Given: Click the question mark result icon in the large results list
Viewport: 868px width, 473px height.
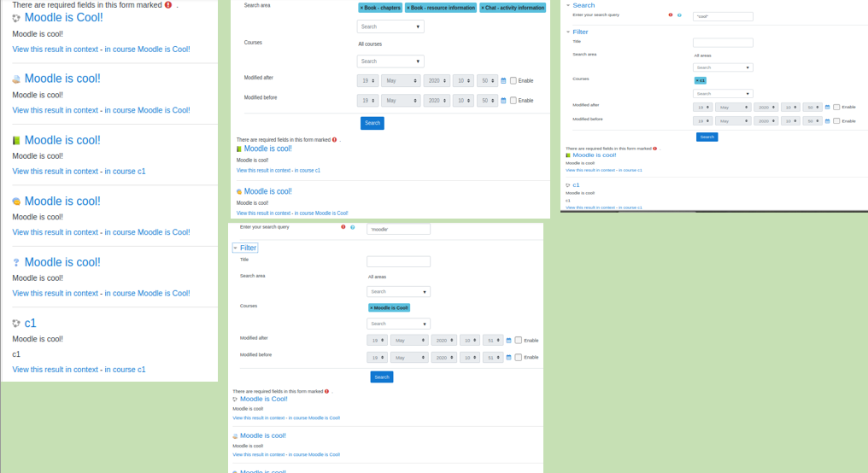Looking at the screenshot, I should [x=16, y=263].
